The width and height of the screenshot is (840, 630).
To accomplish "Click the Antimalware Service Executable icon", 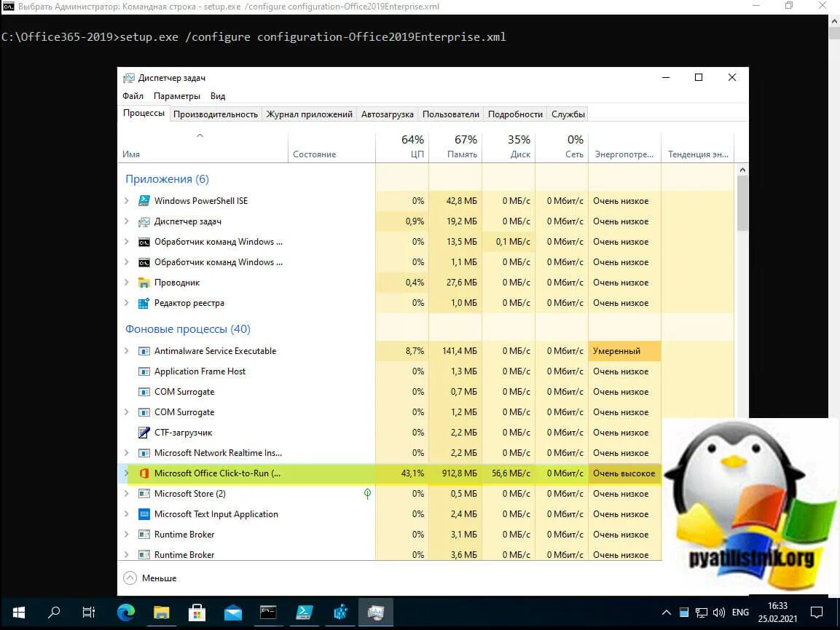I will click(144, 351).
